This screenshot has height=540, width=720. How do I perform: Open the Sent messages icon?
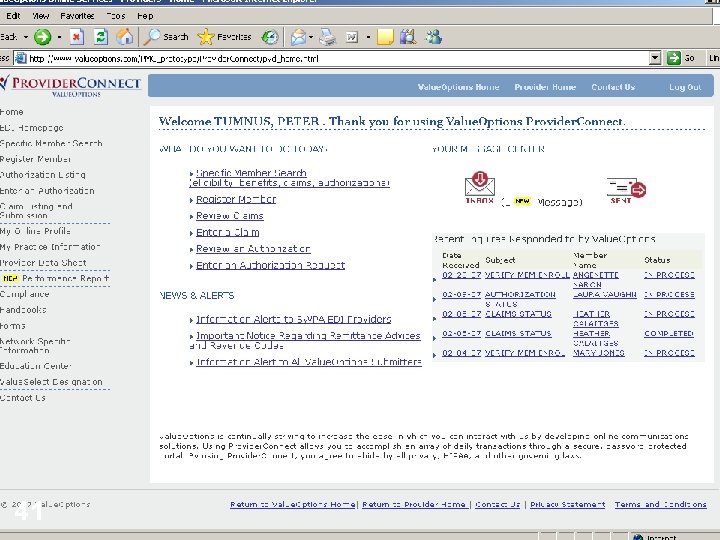point(626,191)
